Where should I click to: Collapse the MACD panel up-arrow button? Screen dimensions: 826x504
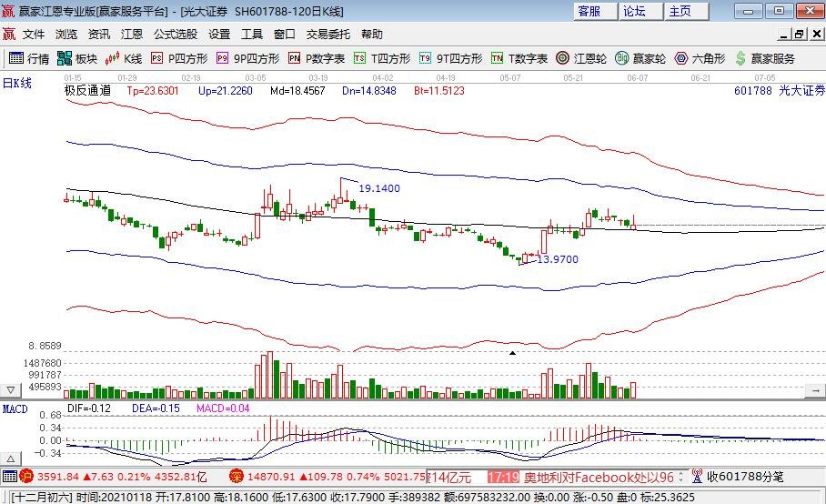[11, 459]
